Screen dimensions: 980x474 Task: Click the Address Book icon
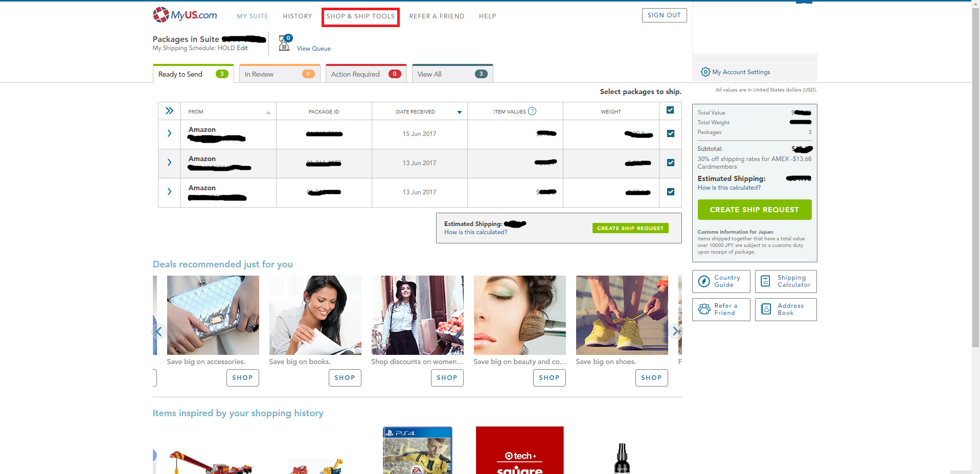coord(765,309)
